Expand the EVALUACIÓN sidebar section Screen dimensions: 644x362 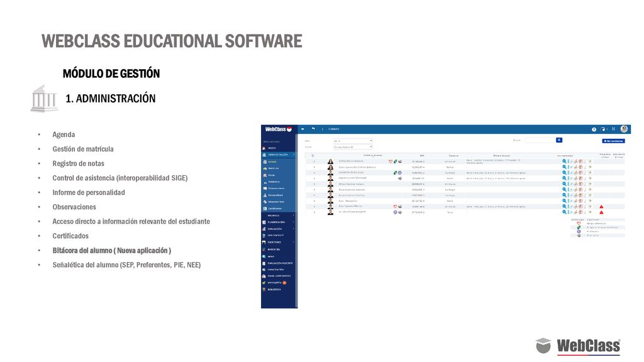point(279,229)
